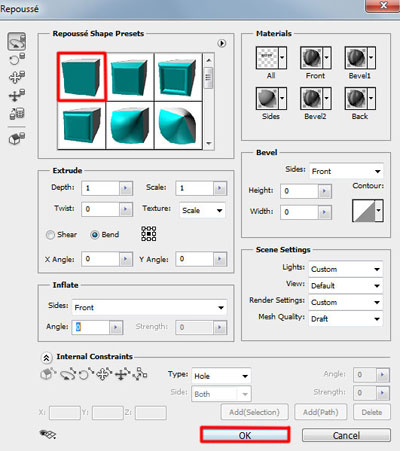Select the Bend radio button

coord(95,235)
